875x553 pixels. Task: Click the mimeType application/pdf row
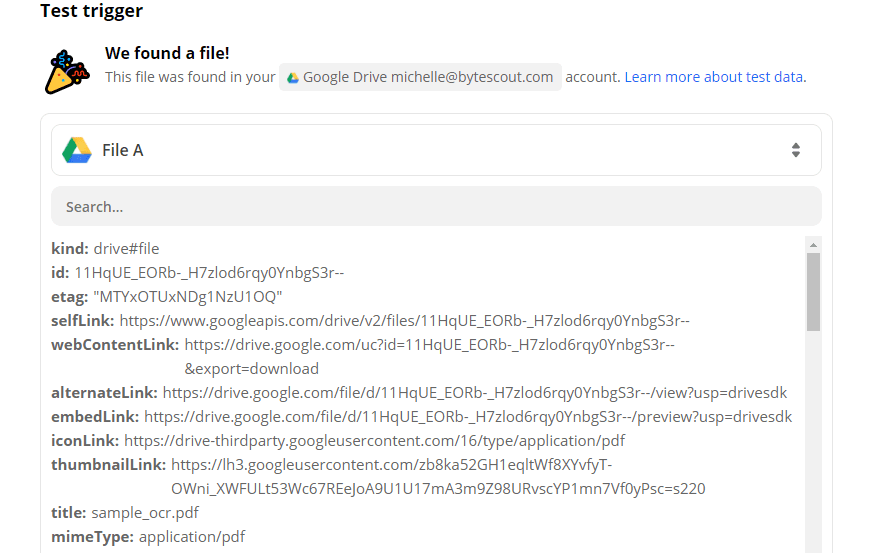click(148, 537)
